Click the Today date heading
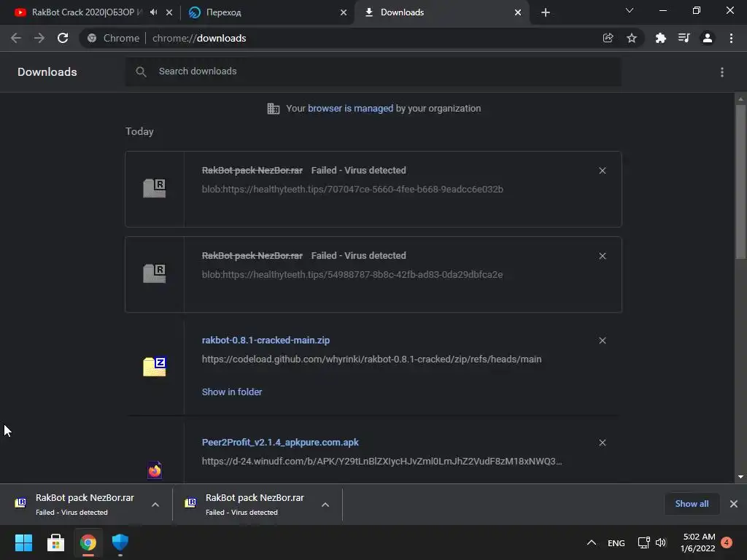Viewport: 747px width, 560px height. tap(139, 131)
